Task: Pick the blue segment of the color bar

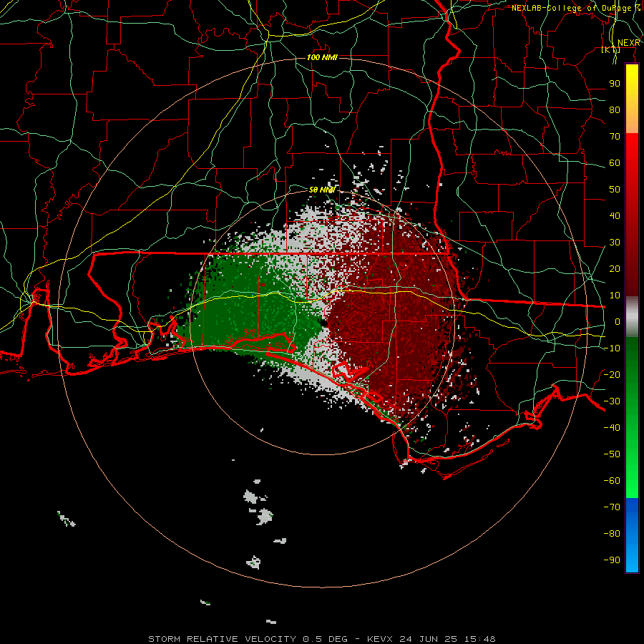Action: (632, 535)
